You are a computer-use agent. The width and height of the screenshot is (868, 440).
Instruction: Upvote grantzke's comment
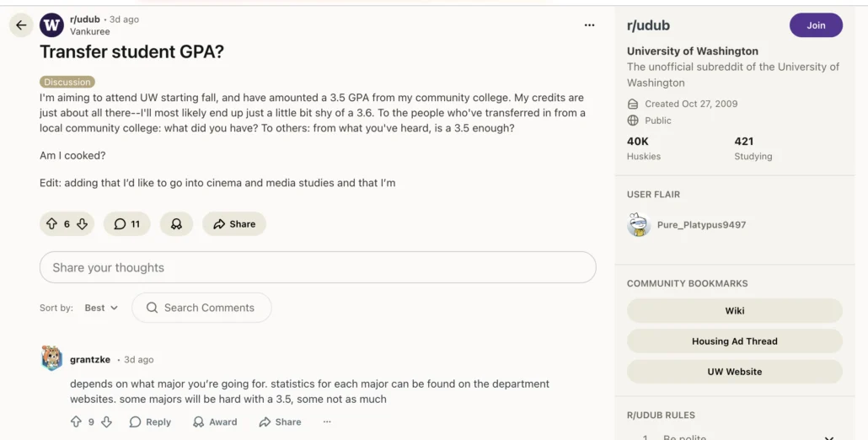77,422
